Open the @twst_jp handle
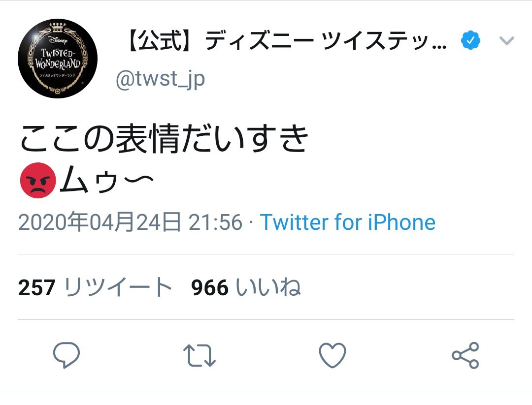Viewport: 532px width, 405px height. [x=160, y=79]
